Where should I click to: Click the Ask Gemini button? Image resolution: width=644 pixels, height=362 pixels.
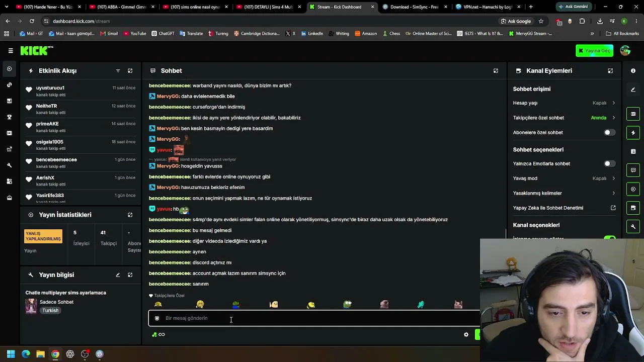pyautogui.click(x=573, y=7)
